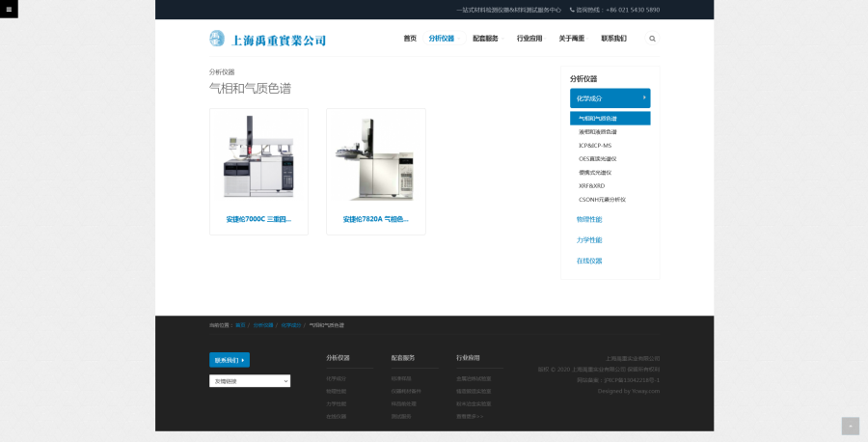The height and width of the screenshot is (442, 868).
Task: Expand the 分析仪器 navigation menu
Action: [442, 39]
